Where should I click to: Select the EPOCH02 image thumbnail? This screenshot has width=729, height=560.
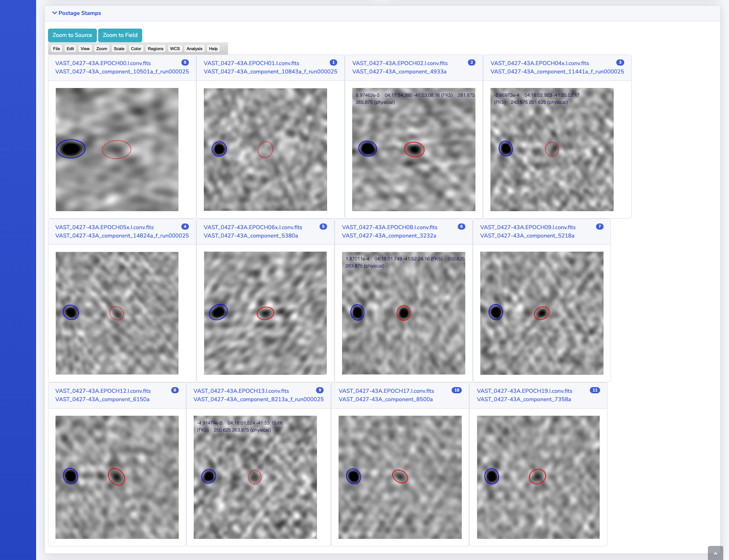pos(414,150)
